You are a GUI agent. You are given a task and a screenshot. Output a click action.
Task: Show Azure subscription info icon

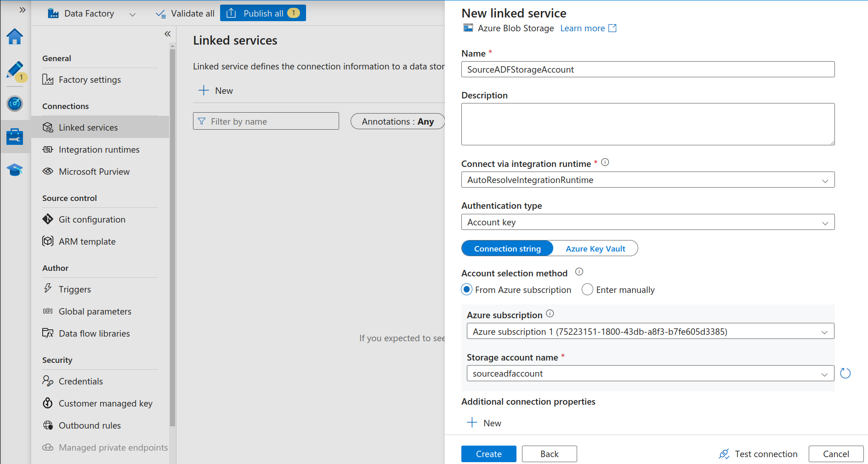click(550, 314)
